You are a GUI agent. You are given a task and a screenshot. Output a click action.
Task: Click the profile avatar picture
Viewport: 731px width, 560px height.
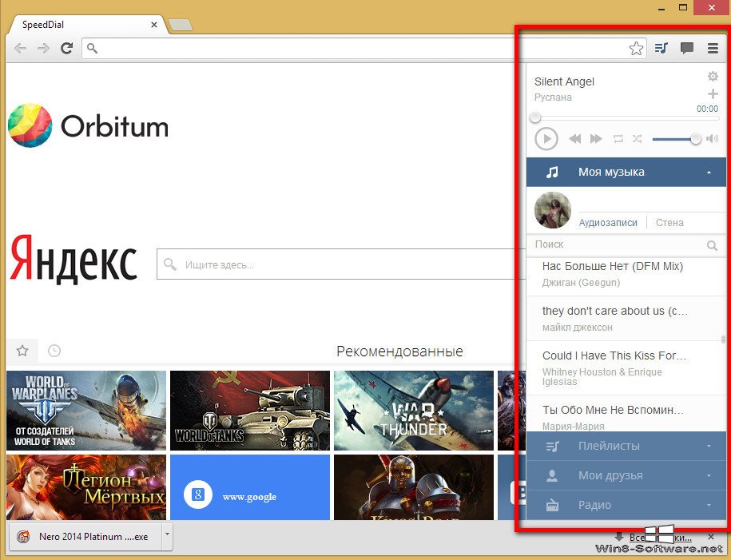(553, 210)
